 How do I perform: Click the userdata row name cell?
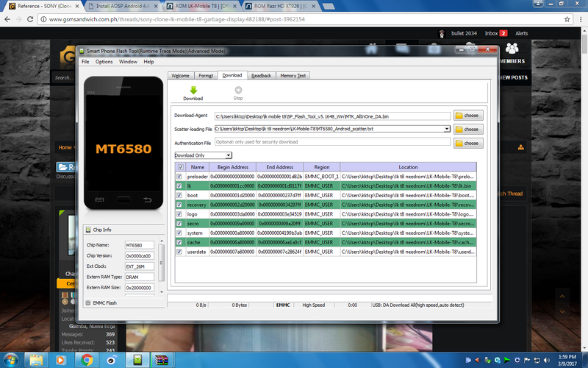pyautogui.click(x=197, y=252)
